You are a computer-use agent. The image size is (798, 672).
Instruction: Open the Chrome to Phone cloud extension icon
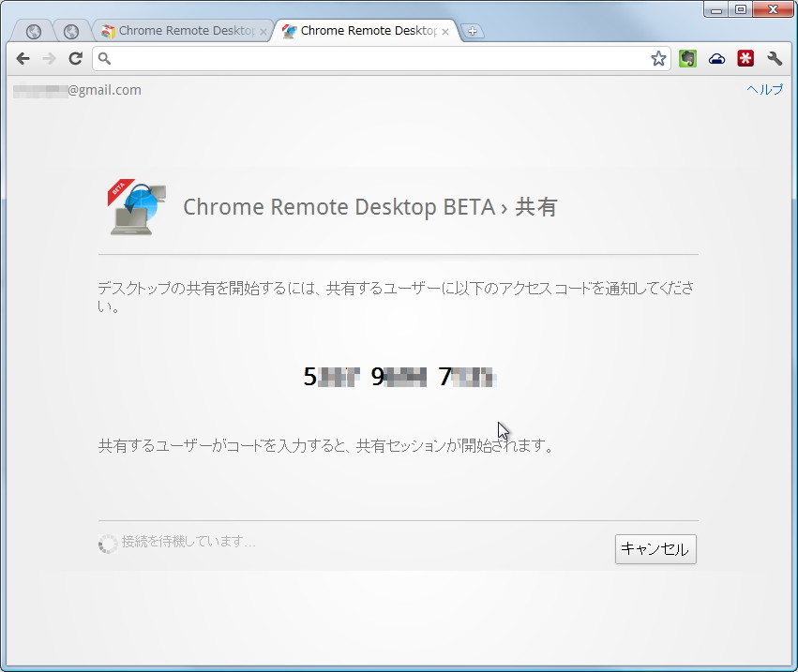[716, 58]
